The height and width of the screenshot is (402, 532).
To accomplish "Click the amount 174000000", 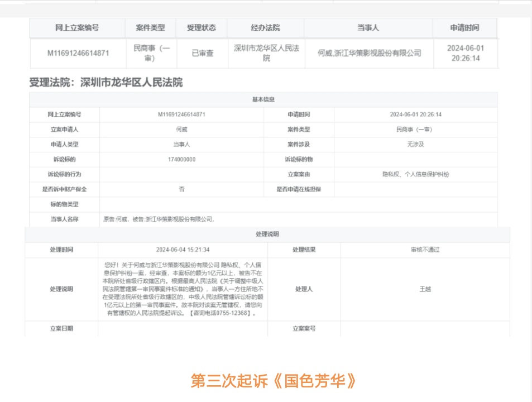I will click(x=181, y=160).
